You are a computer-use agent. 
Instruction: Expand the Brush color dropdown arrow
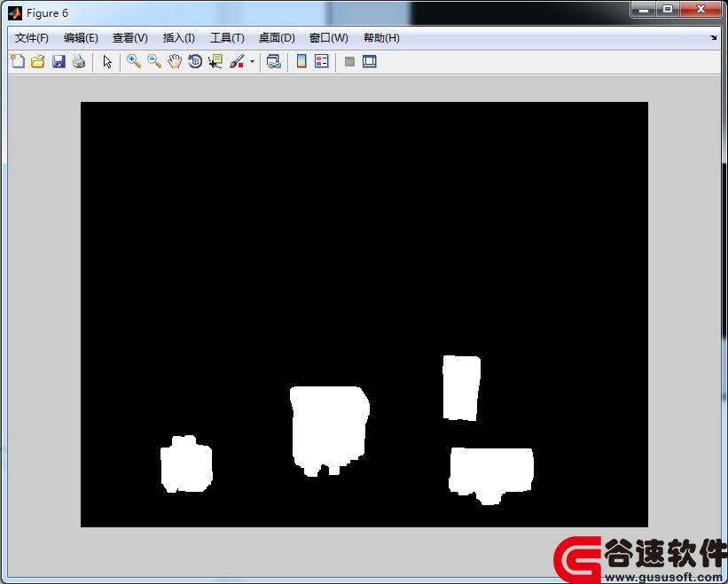(252, 61)
